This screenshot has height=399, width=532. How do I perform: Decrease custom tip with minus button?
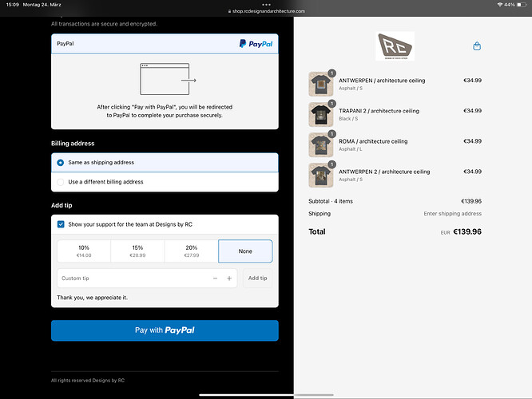click(215, 279)
